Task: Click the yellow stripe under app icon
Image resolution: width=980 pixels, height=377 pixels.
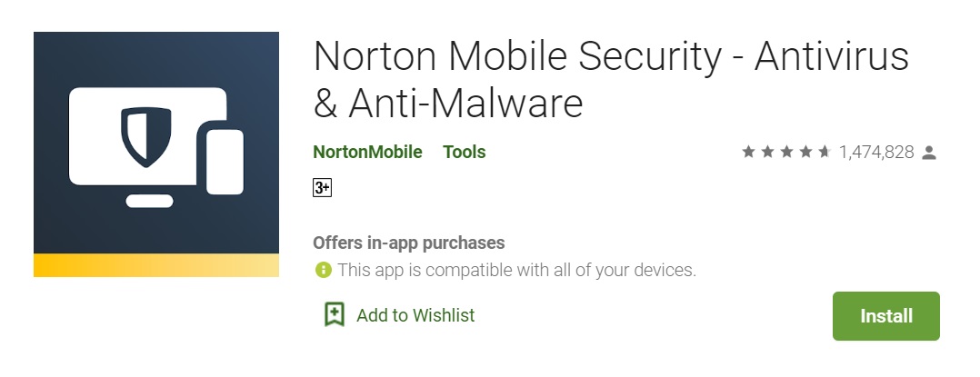Action: coord(156,265)
